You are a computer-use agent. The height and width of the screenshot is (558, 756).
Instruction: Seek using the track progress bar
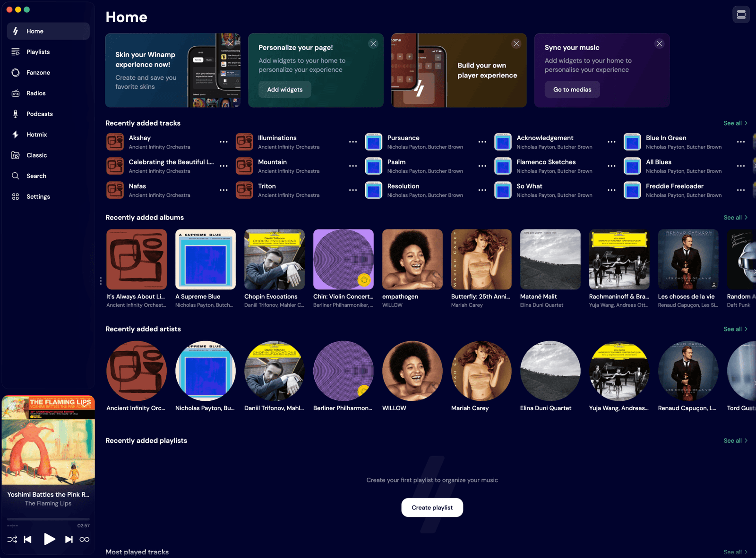pyautogui.click(x=48, y=519)
